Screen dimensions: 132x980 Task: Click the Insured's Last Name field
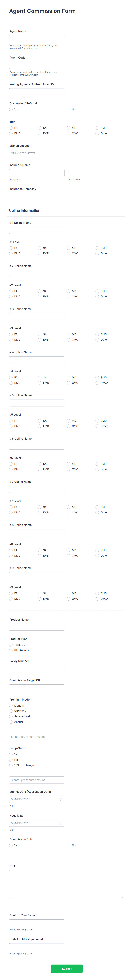click(96, 173)
